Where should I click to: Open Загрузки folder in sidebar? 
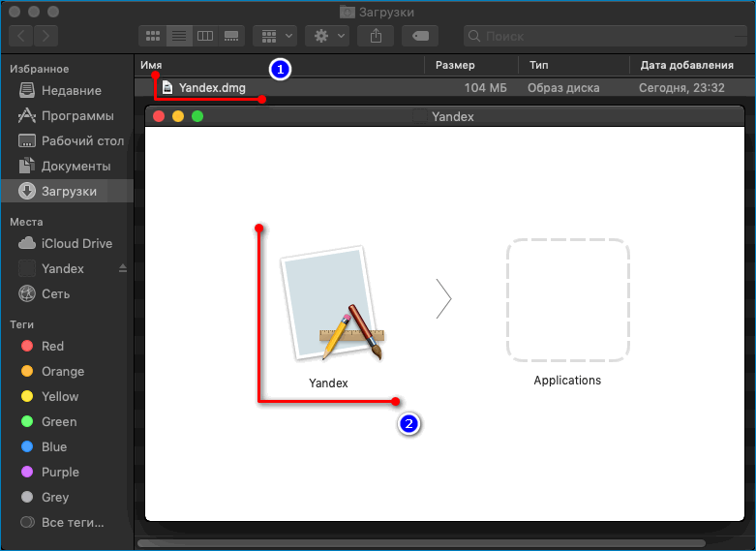[x=68, y=191]
